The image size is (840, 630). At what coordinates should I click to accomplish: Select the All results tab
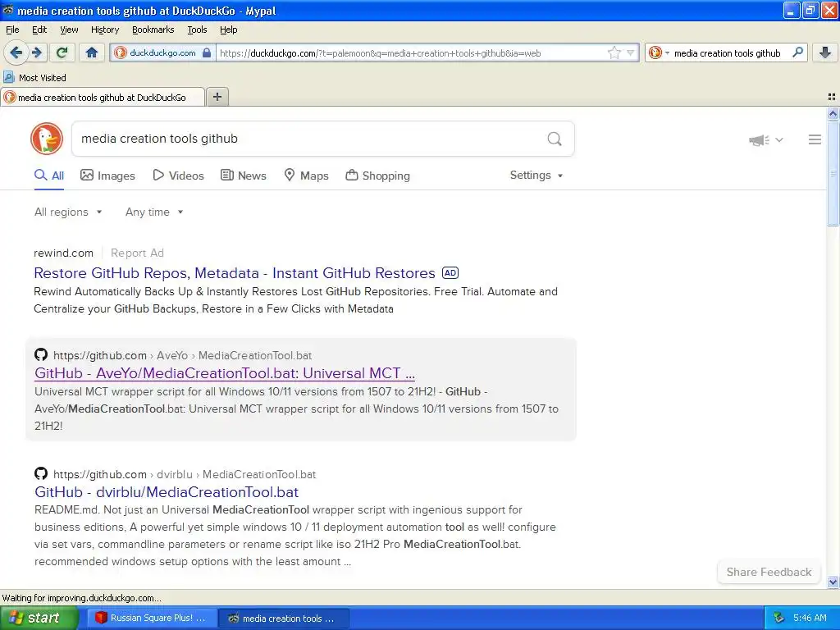(49, 176)
